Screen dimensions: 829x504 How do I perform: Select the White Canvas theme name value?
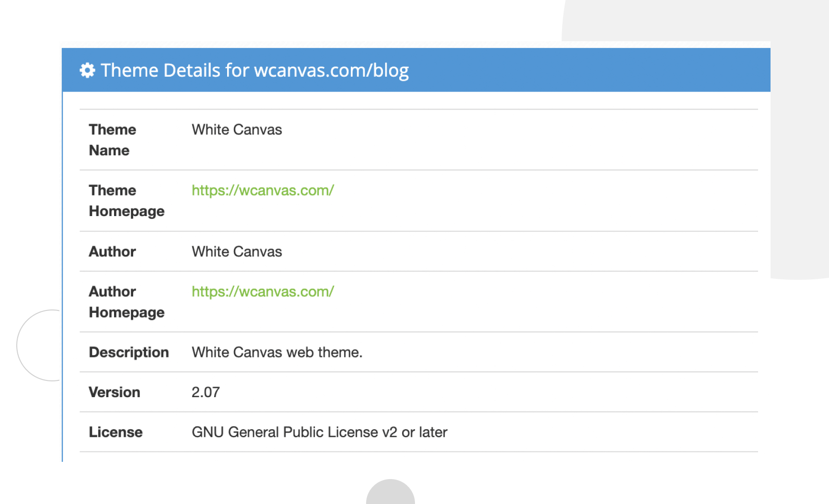click(237, 129)
